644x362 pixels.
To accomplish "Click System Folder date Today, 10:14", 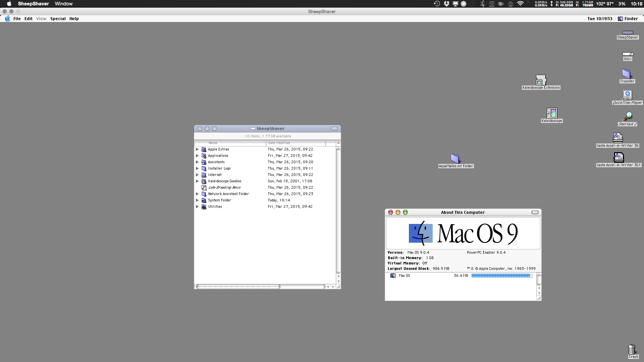I will point(279,200).
